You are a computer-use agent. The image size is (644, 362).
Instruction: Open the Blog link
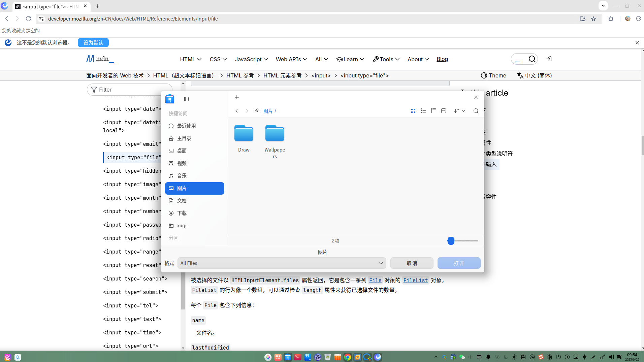(442, 59)
